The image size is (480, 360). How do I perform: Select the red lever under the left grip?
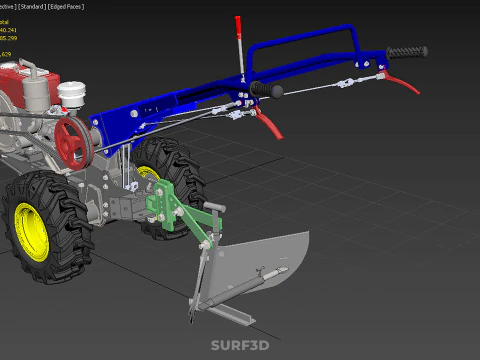click(269, 123)
